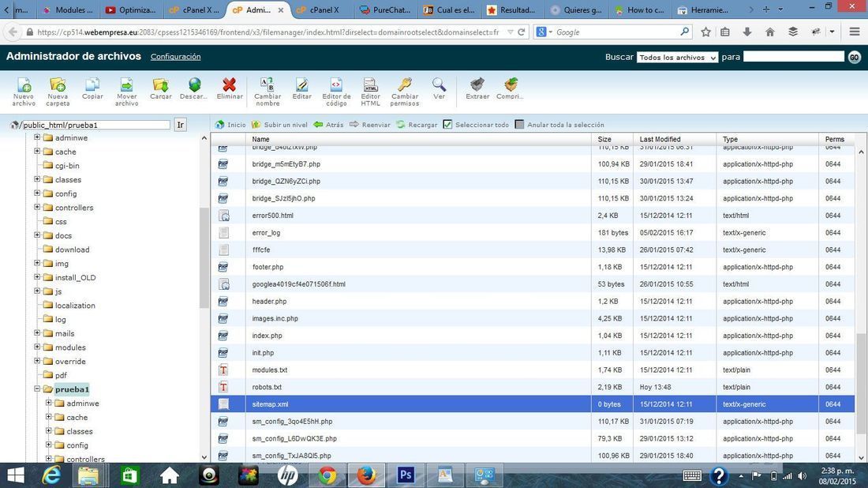Screen dimensions: 868x488
Task: Launch Internet Explorer from the taskbar
Action: point(51,476)
